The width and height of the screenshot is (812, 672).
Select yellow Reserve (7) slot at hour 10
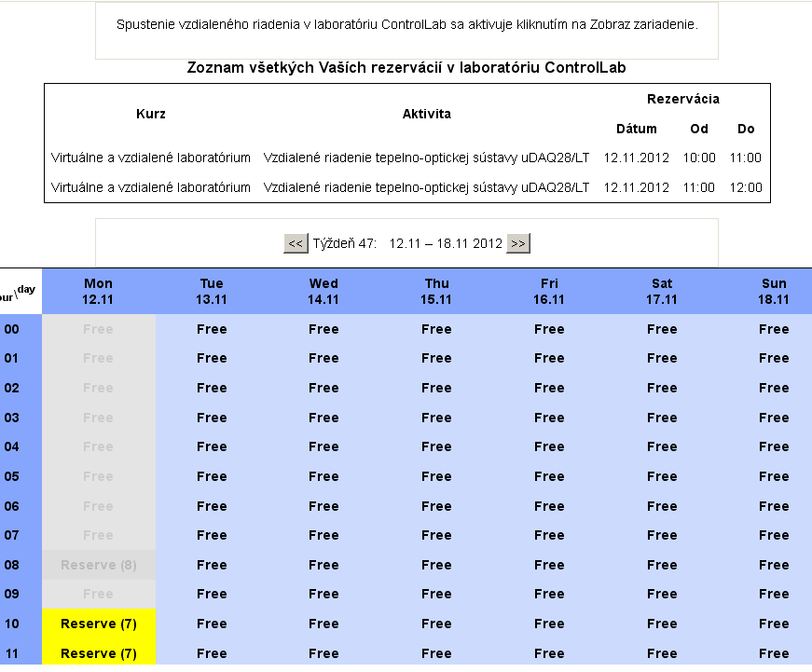click(x=99, y=624)
